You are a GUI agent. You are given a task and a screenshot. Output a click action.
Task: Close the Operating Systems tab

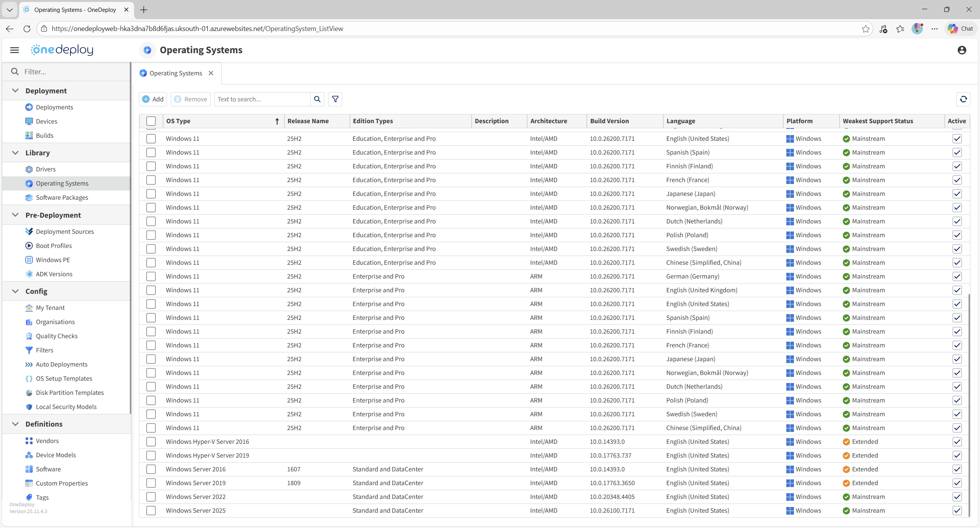(211, 73)
